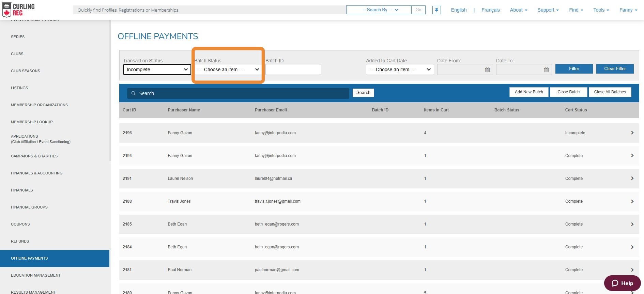Open the Support menu
644x294 pixels.
tap(548, 10)
